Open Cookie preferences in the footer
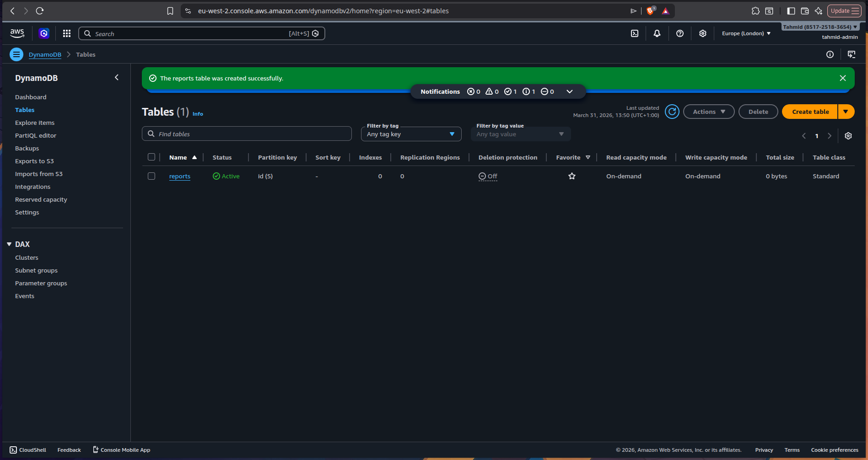868x460 pixels. pyautogui.click(x=835, y=450)
